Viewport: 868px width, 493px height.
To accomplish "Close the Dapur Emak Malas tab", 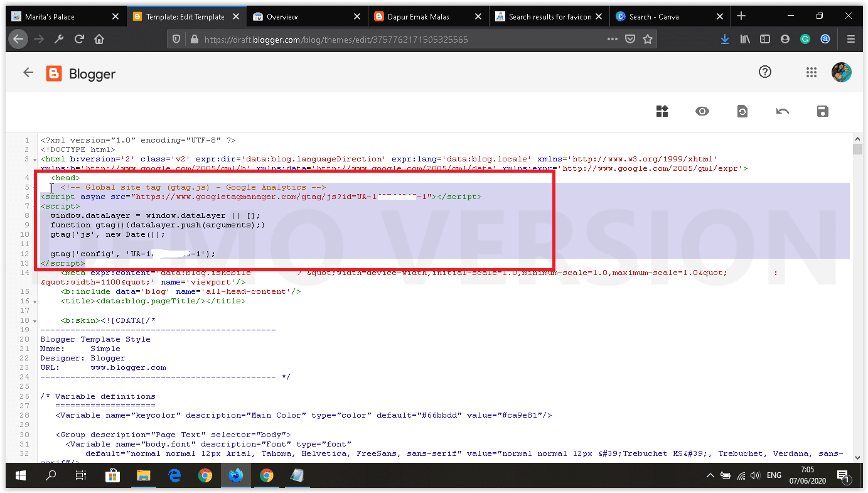I will click(477, 16).
